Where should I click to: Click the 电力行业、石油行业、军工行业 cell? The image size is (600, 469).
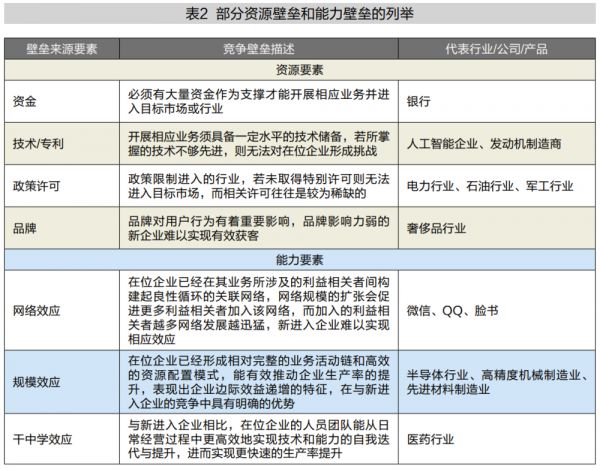(490, 186)
